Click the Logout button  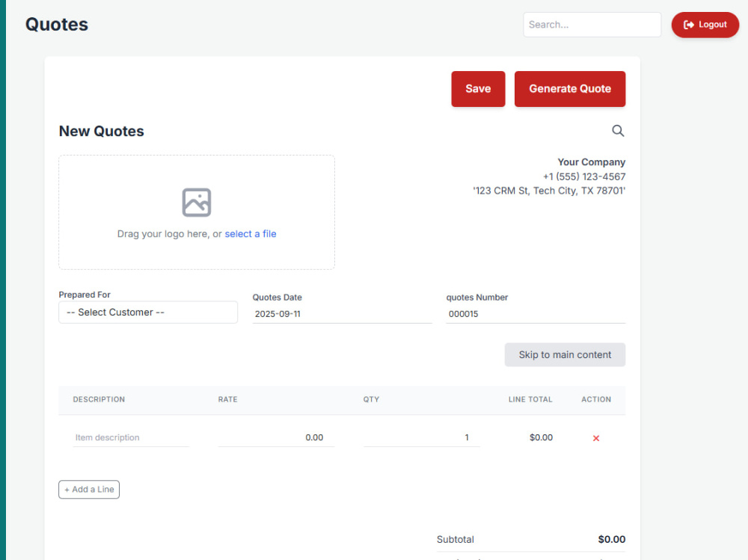tap(705, 25)
